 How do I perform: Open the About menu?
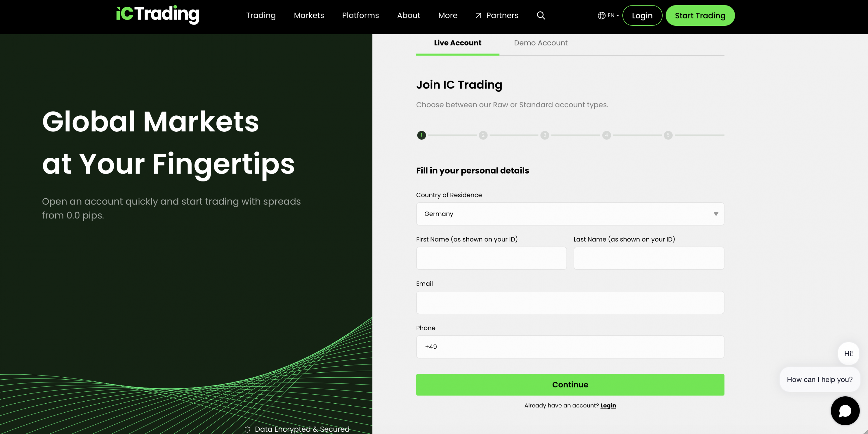tap(408, 16)
